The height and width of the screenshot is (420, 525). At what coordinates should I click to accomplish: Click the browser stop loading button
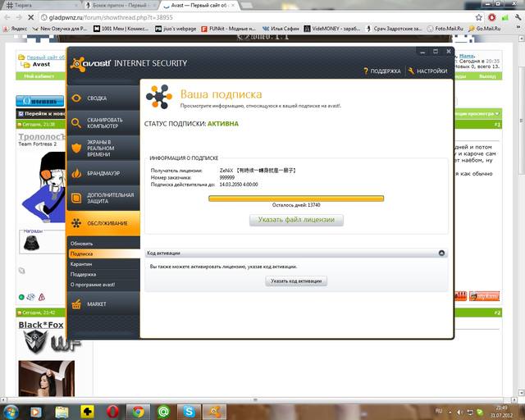[x=31, y=17]
